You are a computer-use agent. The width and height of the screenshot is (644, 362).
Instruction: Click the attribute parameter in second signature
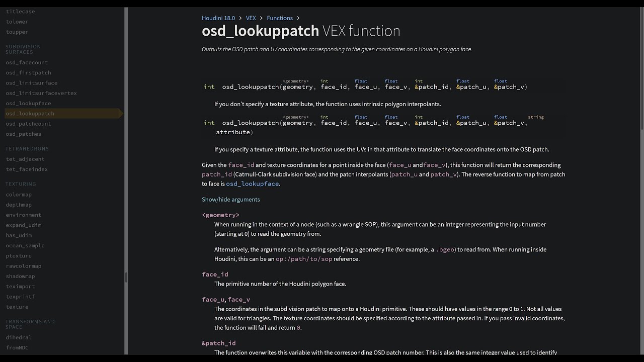(x=233, y=132)
